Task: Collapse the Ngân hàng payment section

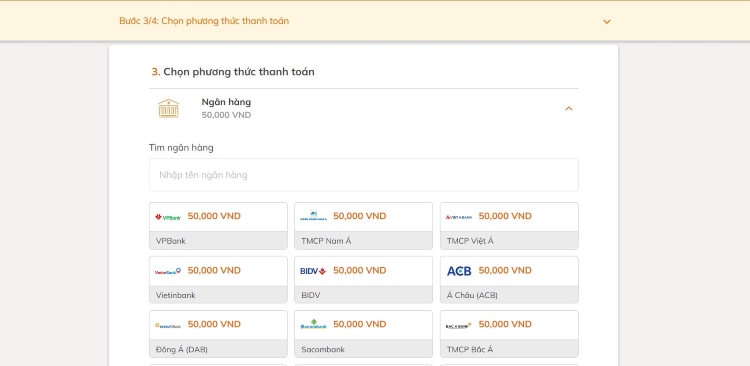Action: (x=569, y=109)
